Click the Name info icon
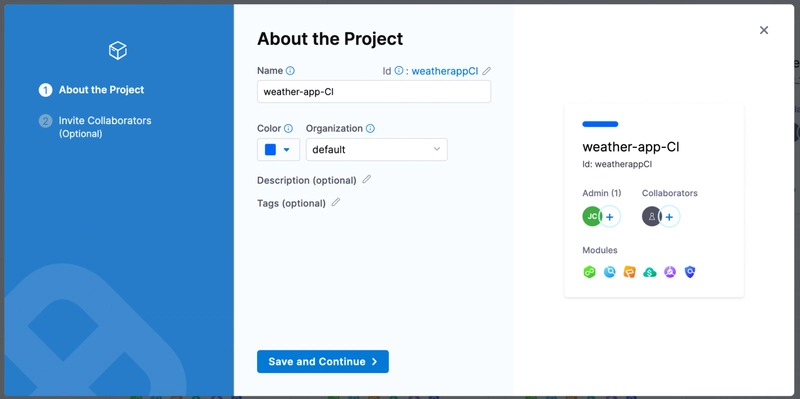 [290, 71]
